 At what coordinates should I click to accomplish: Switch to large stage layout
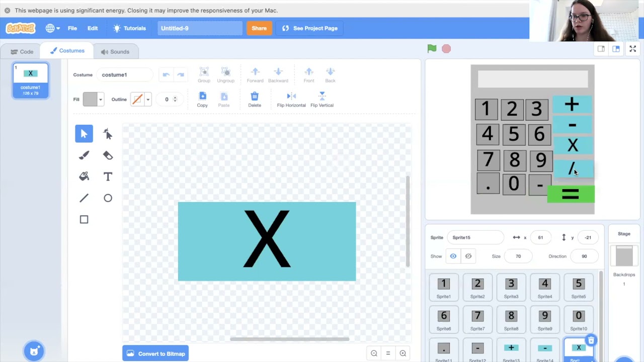click(x=616, y=49)
